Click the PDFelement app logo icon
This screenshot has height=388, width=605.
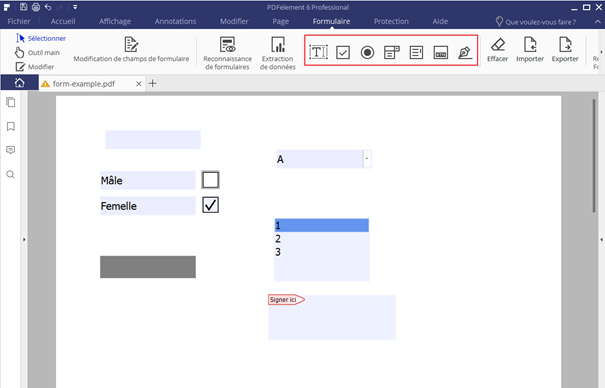(x=7, y=7)
